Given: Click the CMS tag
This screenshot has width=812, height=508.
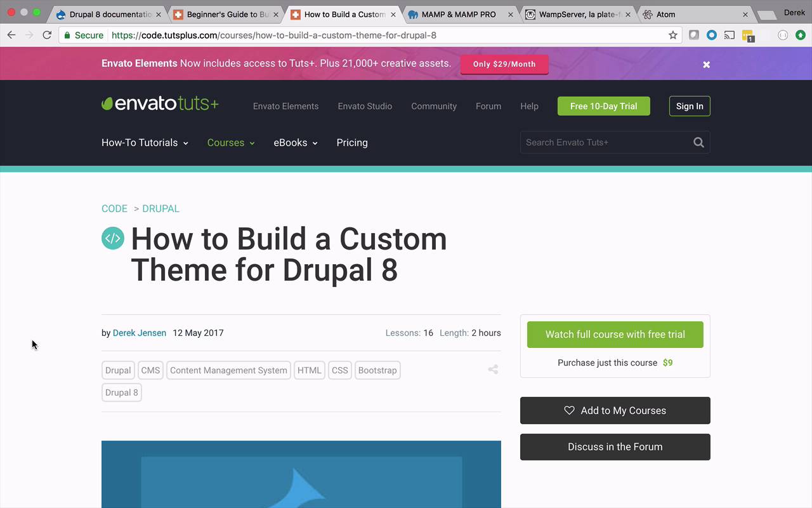Looking at the screenshot, I should 150,370.
